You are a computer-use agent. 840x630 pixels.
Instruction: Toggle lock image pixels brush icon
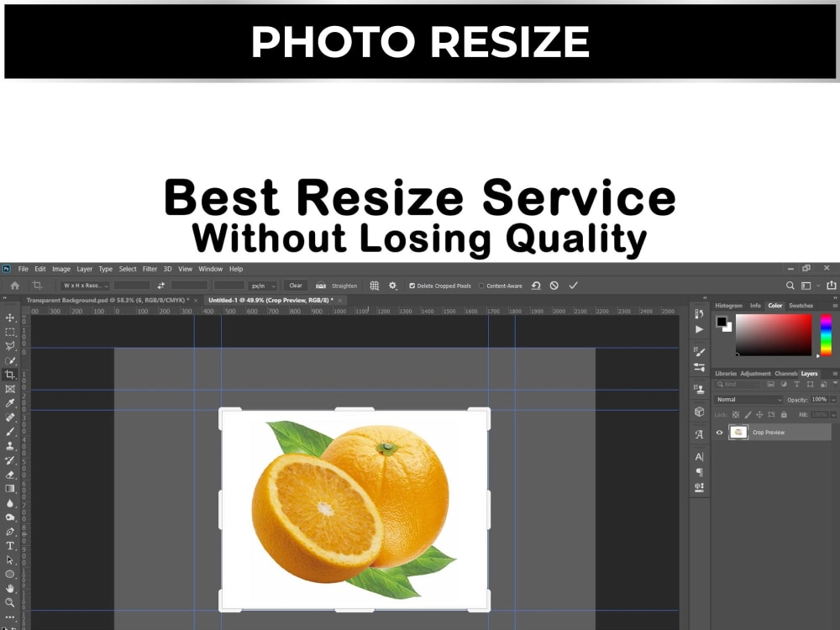[x=748, y=415]
